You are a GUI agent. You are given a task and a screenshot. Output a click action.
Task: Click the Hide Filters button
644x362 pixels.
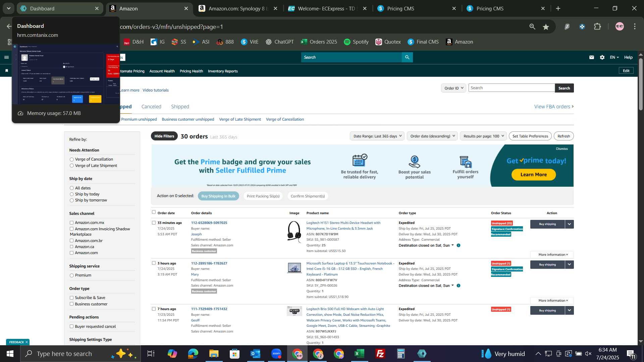164,136
